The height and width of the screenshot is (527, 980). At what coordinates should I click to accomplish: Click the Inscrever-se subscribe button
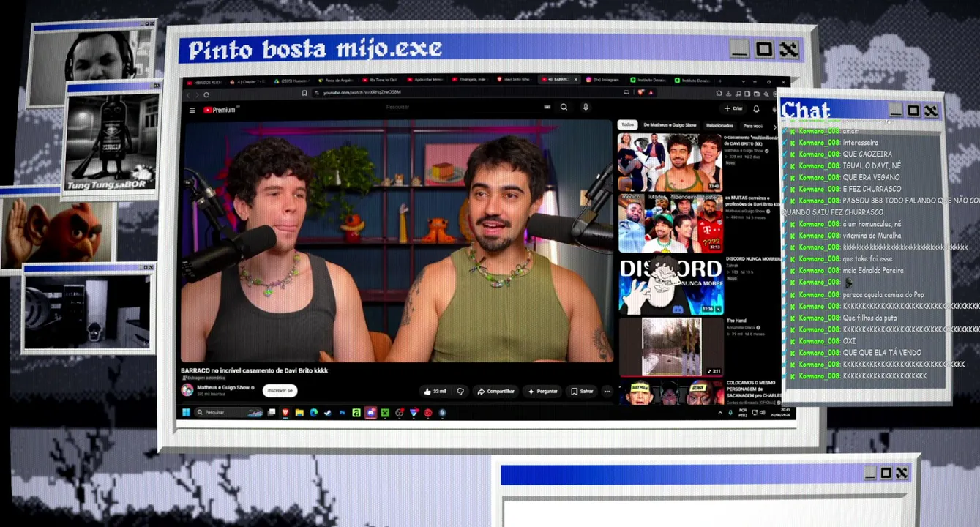click(280, 391)
